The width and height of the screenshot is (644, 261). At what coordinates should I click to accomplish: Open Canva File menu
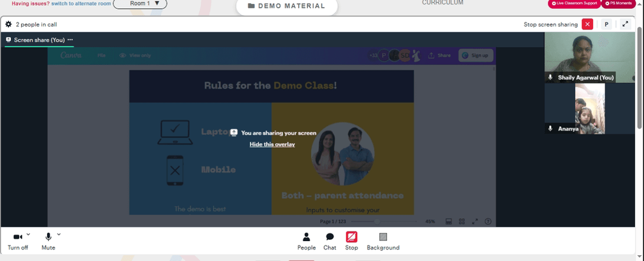coord(102,55)
